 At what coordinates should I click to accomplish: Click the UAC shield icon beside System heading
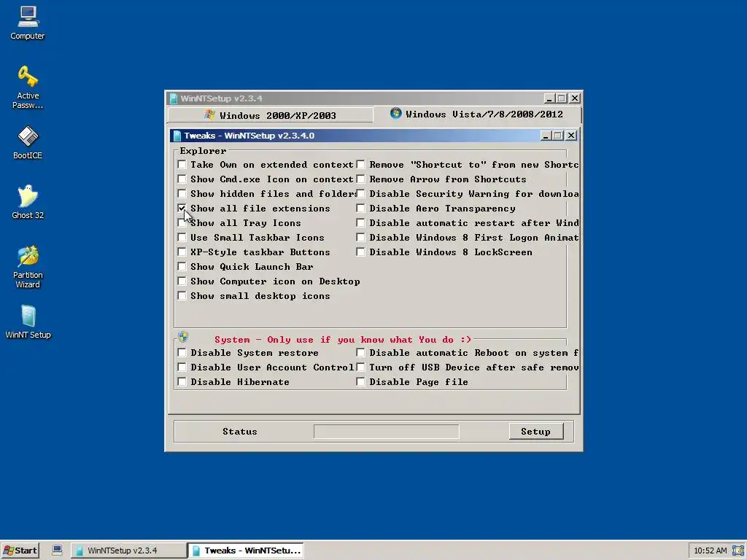[183, 338]
